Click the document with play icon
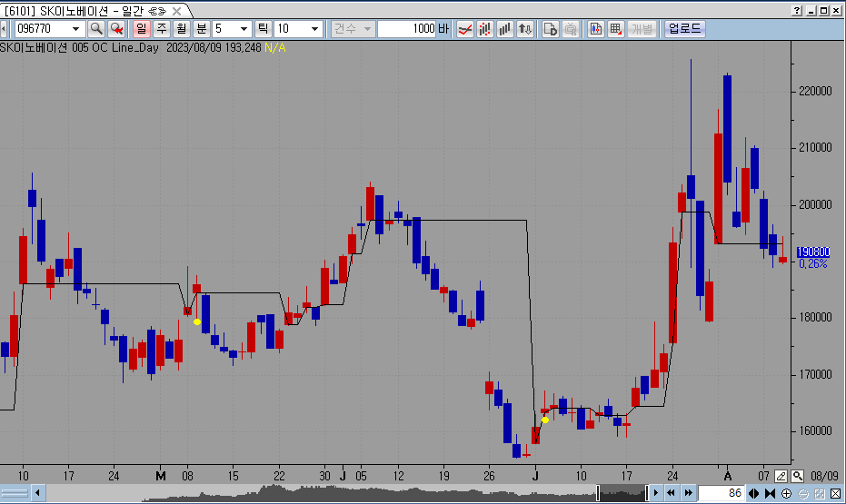The width and height of the screenshot is (846, 504). pyautogui.click(x=551, y=29)
